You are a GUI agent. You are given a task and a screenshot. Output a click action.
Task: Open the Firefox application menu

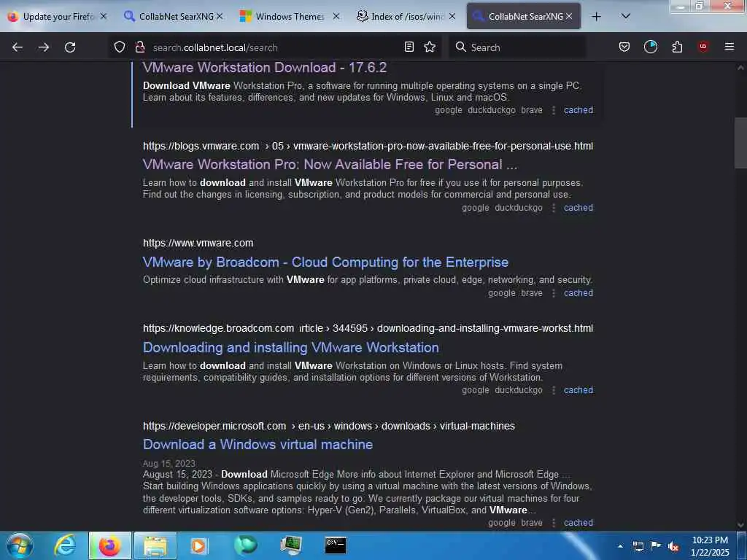tap(729, 47)
